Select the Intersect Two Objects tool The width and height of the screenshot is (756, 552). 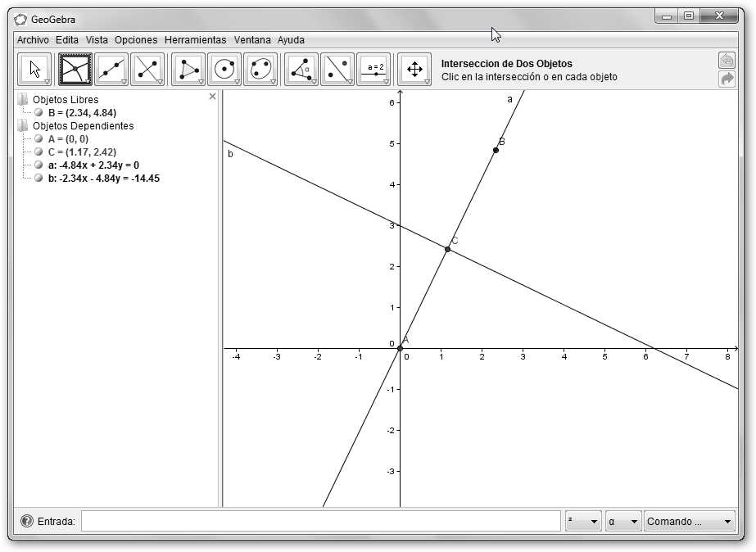pos(75,70)
